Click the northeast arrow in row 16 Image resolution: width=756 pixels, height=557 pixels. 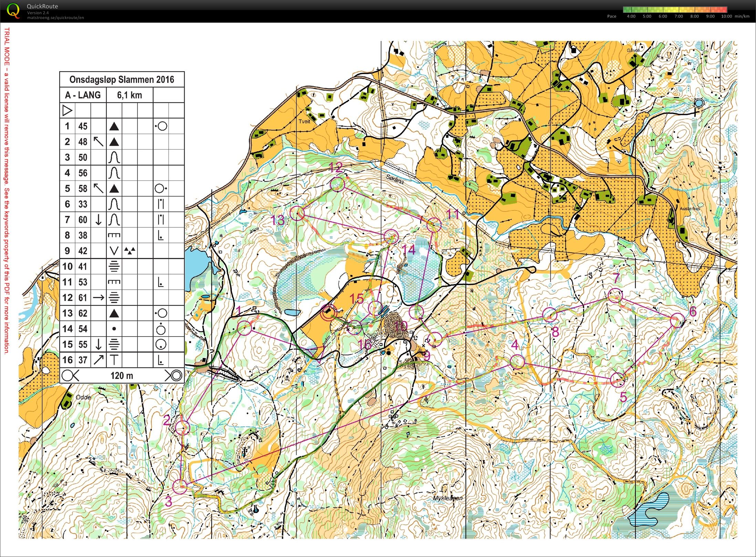pos(99,360)
